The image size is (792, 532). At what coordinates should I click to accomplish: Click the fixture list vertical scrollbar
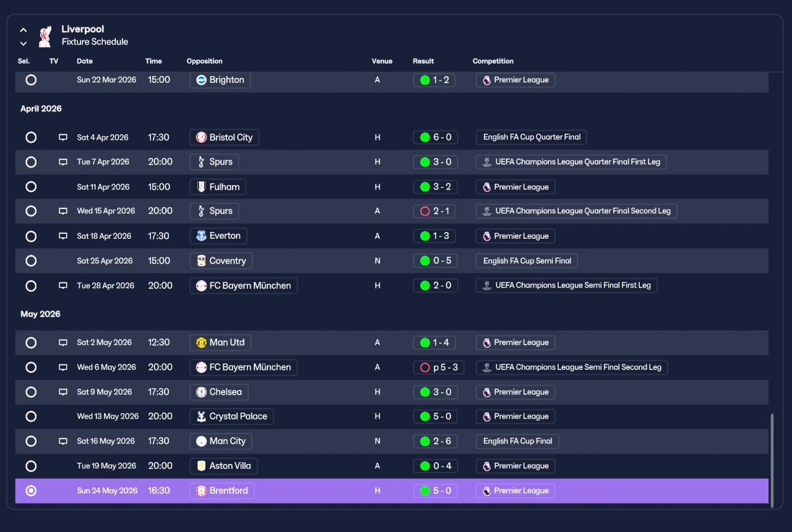pos(772,460)
